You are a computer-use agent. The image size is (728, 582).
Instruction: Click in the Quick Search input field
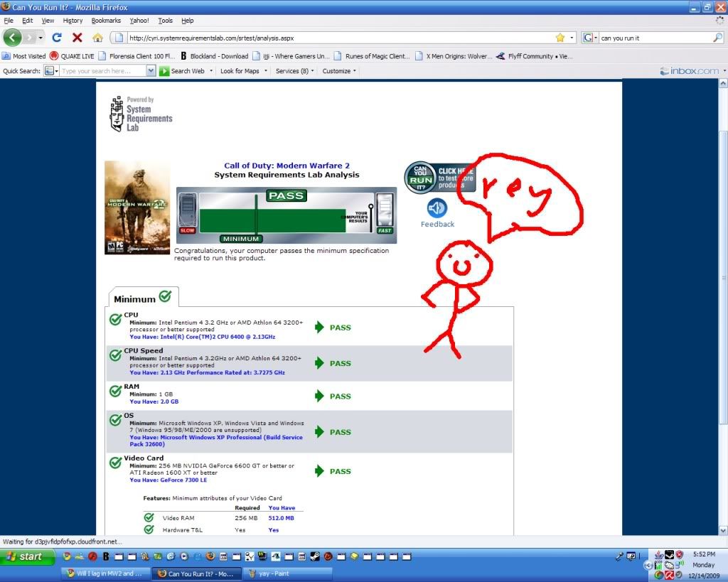click(x=102, y=71)
